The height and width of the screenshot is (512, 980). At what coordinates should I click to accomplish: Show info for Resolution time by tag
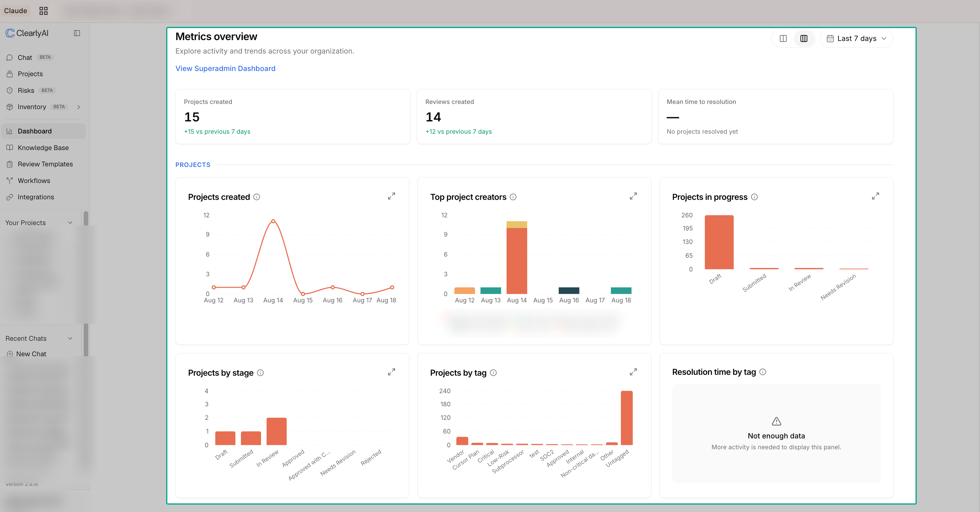pos(763,372)
